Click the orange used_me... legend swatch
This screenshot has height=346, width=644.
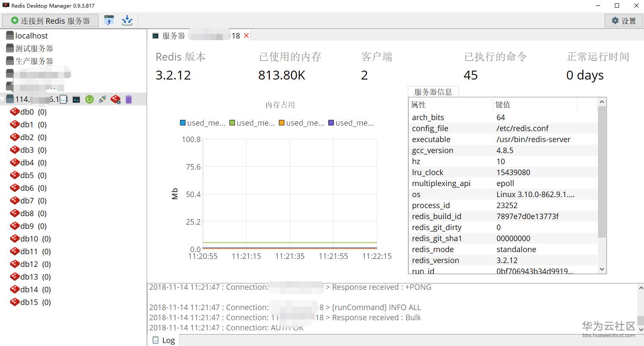pos(281,123)
